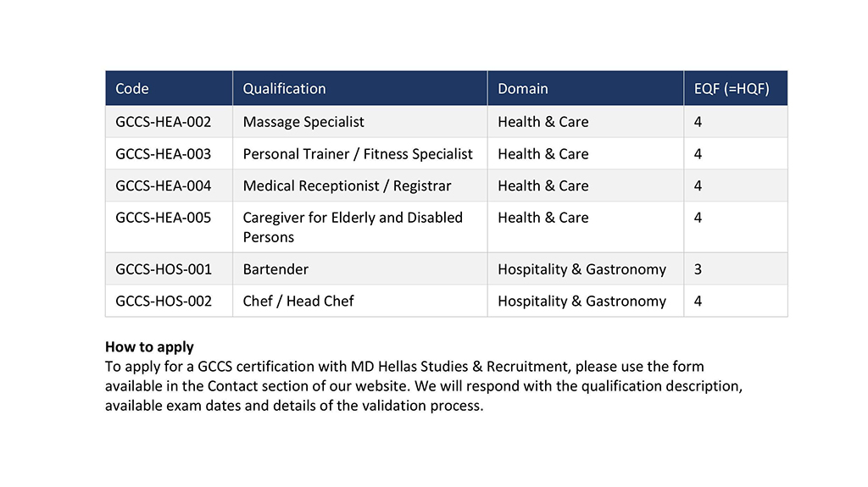
Task: Select Caregiver for Elderly and Disabled Persons
Action: [x=353, y=227]
